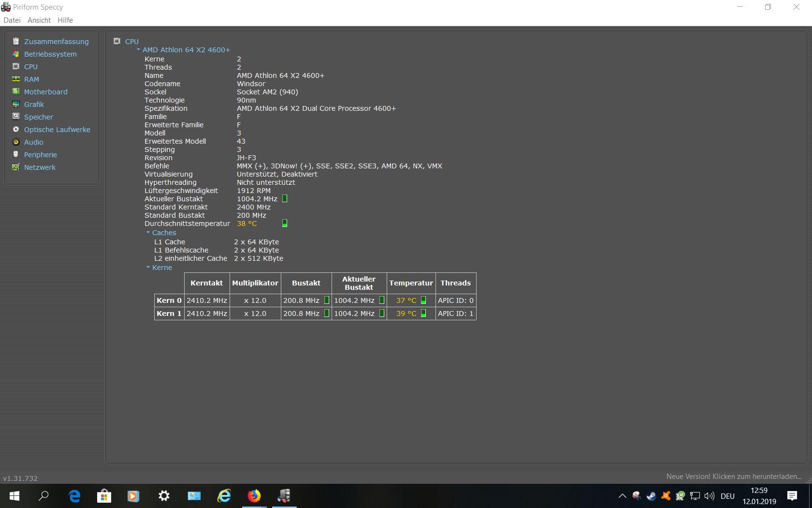Collapse the AMD Athlon 64 X2 4600+ node
Image resolution: width=812 pixels, height=508 pixels.
tap(138, 49)
